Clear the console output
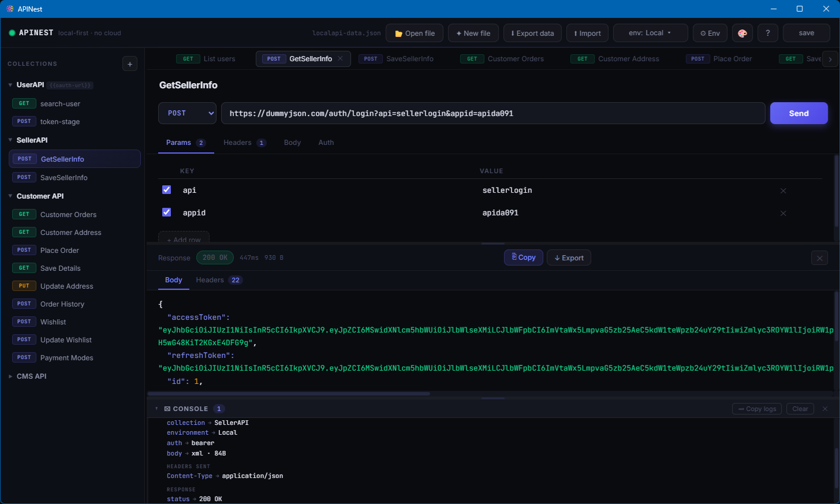The height and width of the screenshot is (504, 840). tap(800, 409)
